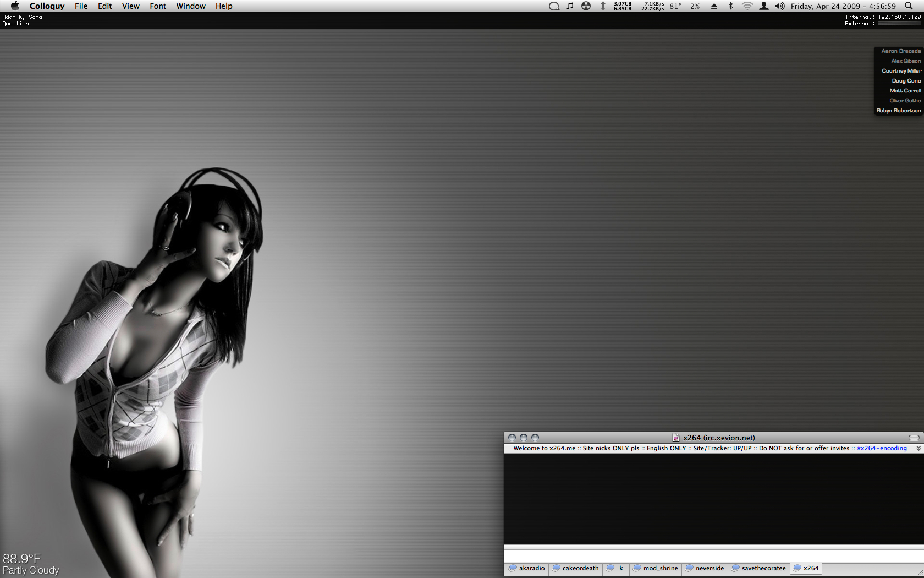Open the Wi-Fi status menu
This screenshot has height=578, width=924.
click(747, 6)
